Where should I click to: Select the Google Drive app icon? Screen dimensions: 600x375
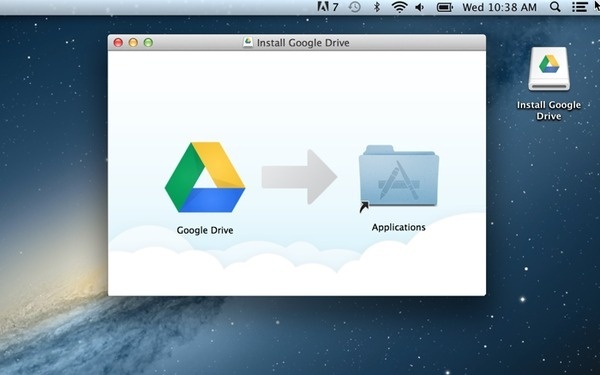click(x=205, y=177)
